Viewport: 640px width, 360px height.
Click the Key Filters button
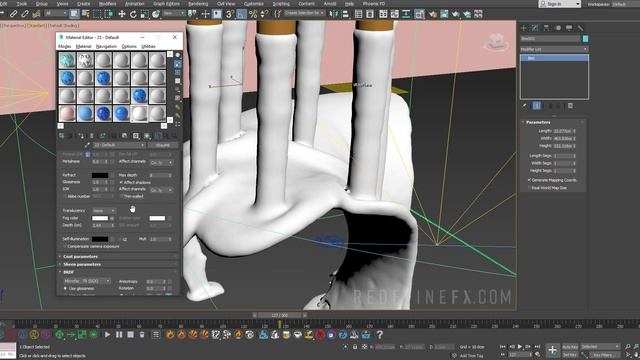pos(604,355)
